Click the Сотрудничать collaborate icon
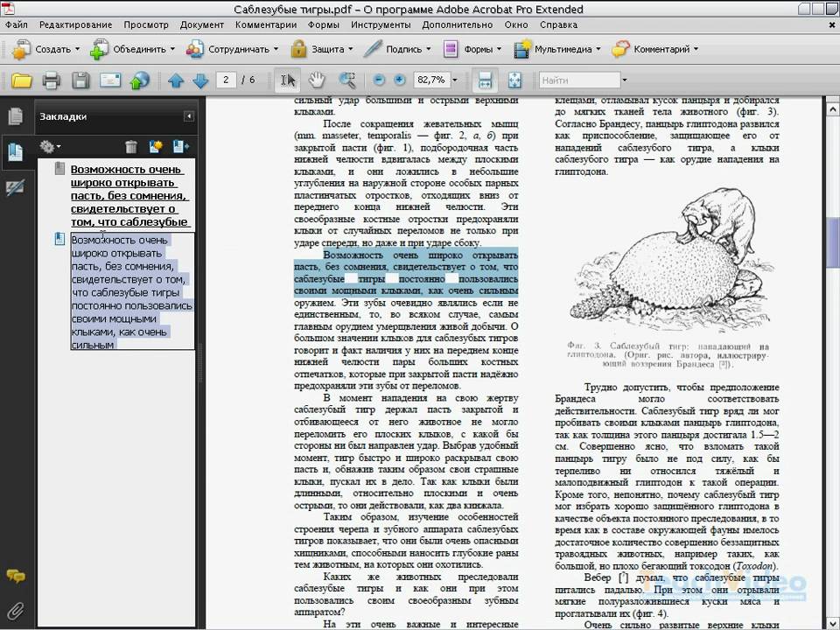840x630 pixels. pyautogui.click(x=195, y=49)
